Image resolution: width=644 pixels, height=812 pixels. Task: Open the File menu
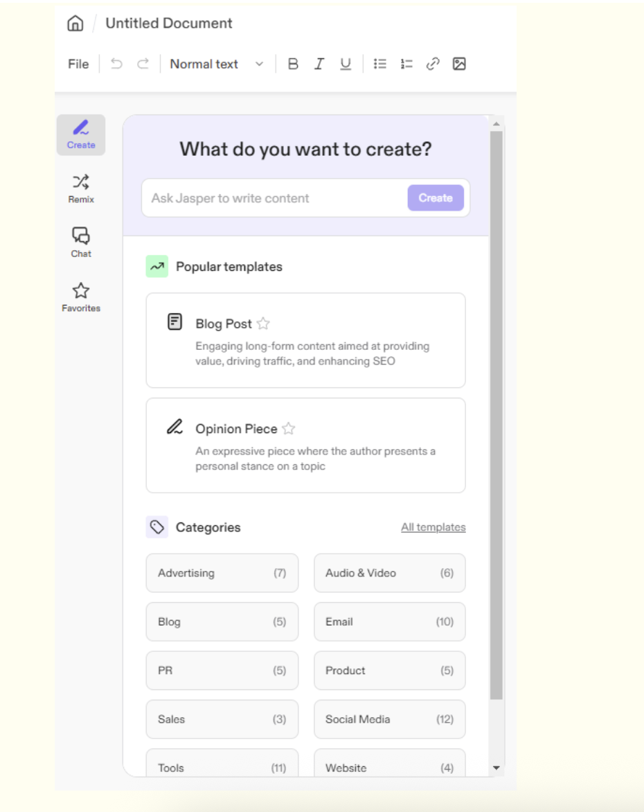(78, 64)
